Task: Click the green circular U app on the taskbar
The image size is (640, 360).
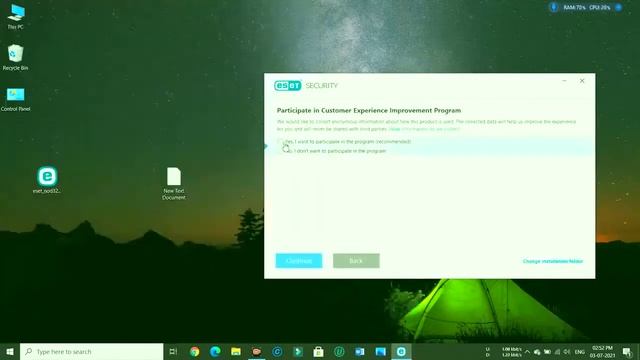Action: [339, 351]
